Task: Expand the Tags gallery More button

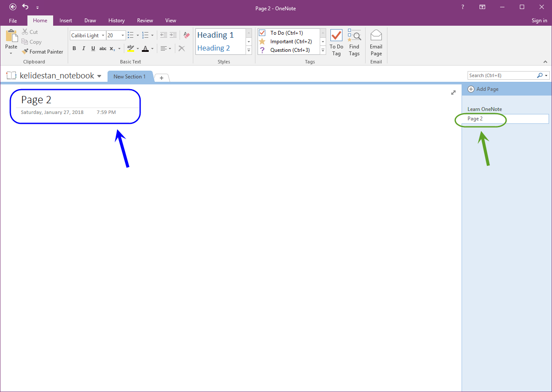Action: [x=323, y=50]
